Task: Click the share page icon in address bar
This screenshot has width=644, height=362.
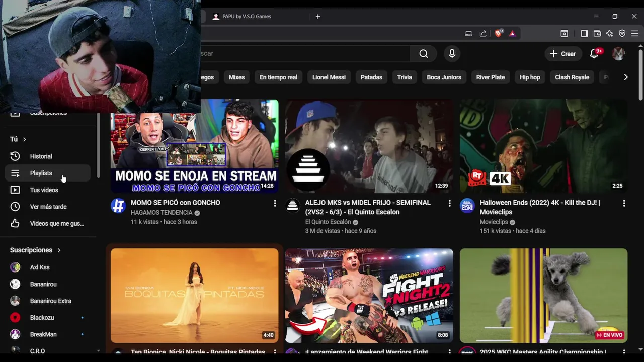Action: (x=483, y=34)
